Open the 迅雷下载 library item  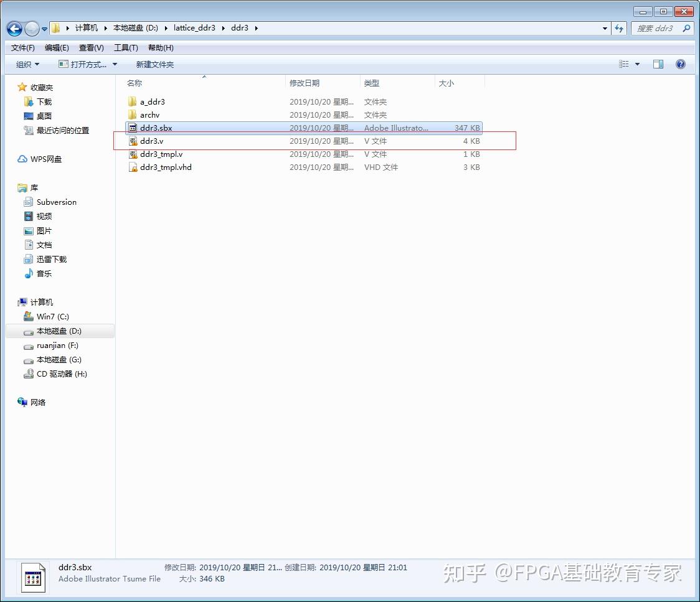pyautogui.click(x=52, y=259)
